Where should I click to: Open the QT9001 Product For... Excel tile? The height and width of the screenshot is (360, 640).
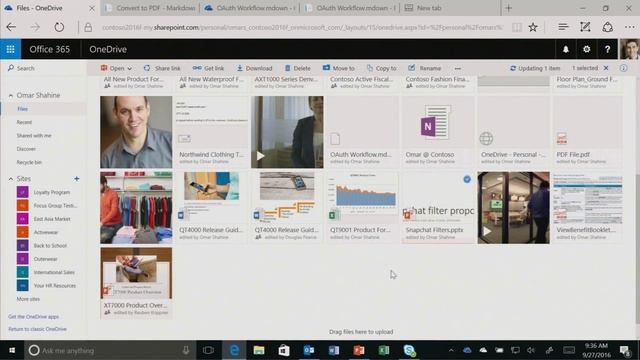[x=362, y=208]
